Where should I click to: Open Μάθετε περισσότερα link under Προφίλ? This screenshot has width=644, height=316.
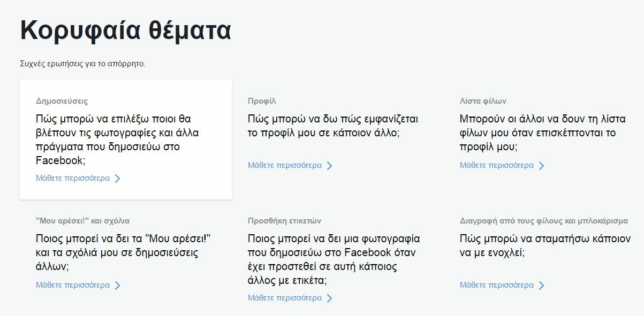(x=285, y=165)
